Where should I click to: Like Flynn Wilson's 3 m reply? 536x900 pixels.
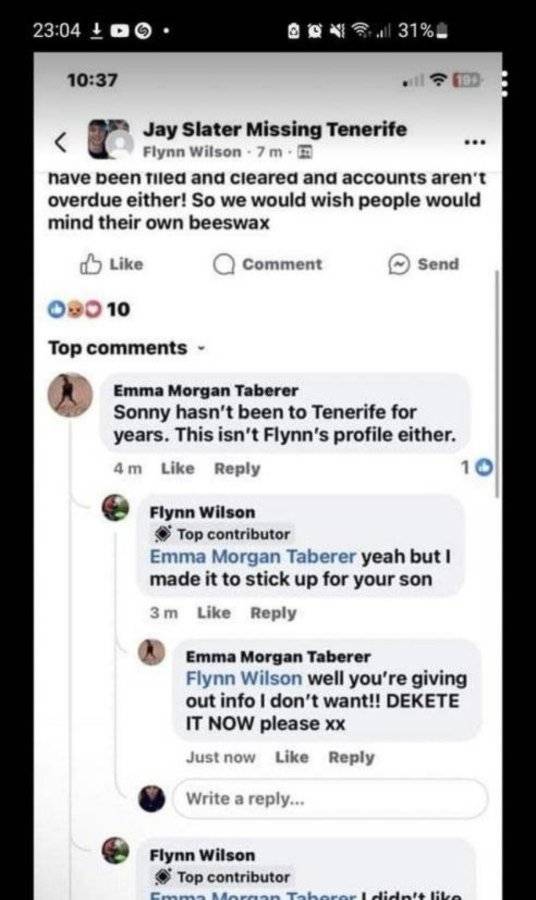point(213,612)
